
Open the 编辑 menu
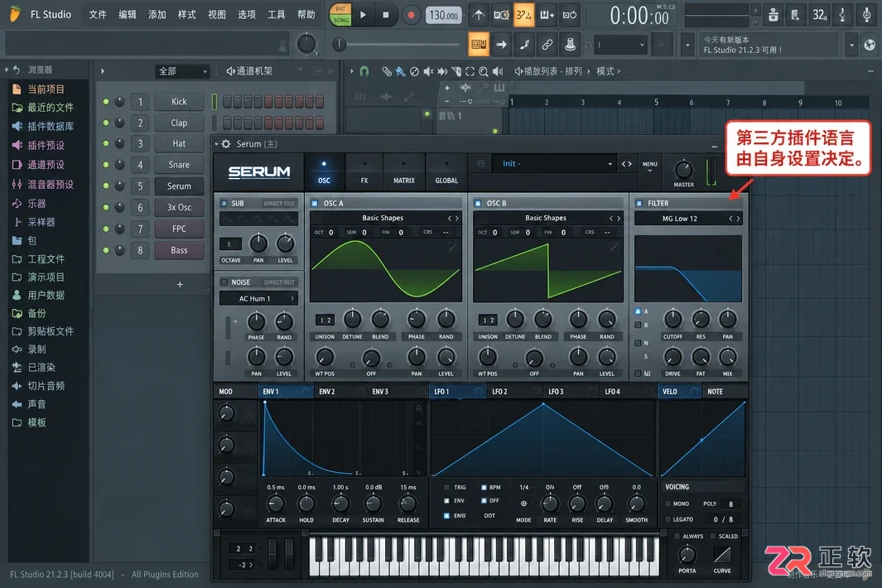click(x=128, y=15)
